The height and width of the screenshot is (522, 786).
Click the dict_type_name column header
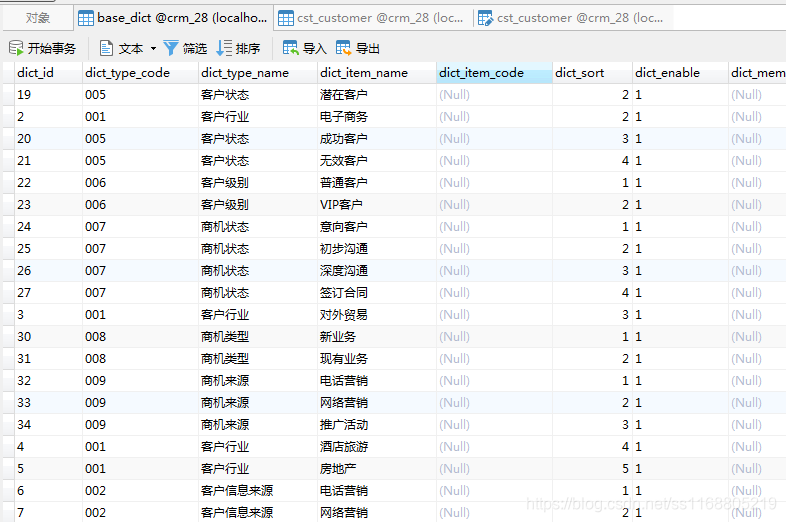(x=258, y=73)
